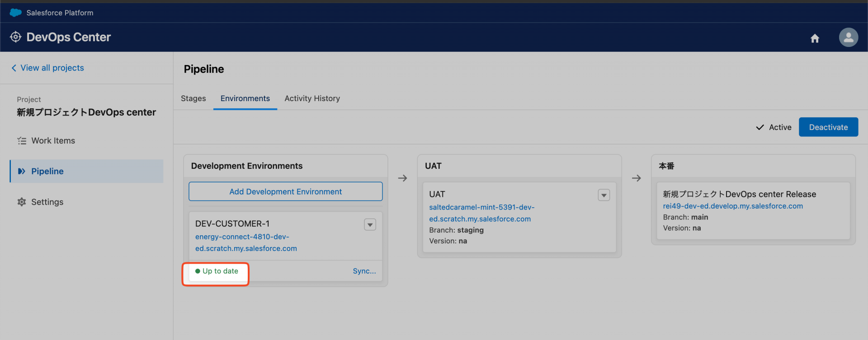Click Add Development Environment button
This screenshot has width=868, height=340.
pos(286,191)
